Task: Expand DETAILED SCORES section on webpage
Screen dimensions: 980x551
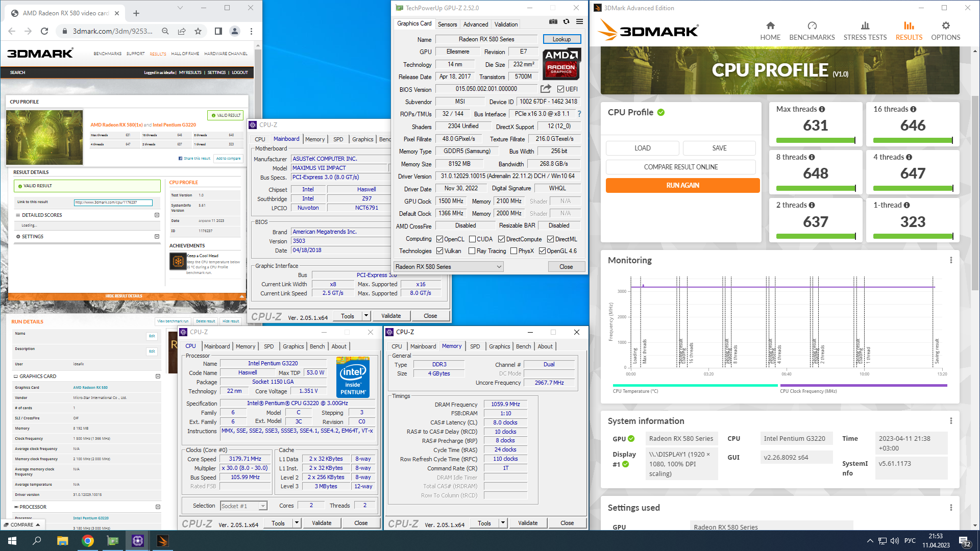Action: click(157, 215)
